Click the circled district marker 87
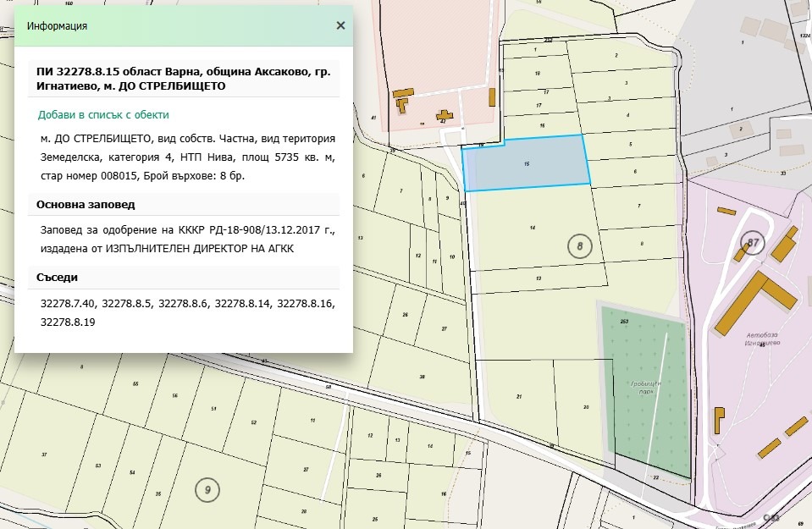Screen dimensions: 812x529 pos(753,242)
